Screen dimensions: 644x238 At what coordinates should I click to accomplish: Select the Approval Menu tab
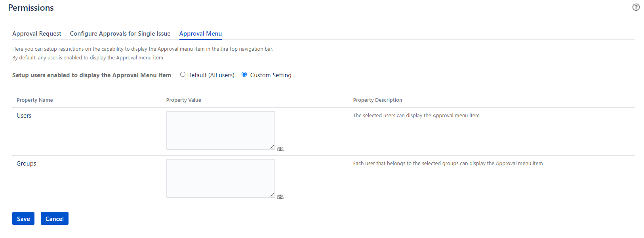click(x=200, y=34)
